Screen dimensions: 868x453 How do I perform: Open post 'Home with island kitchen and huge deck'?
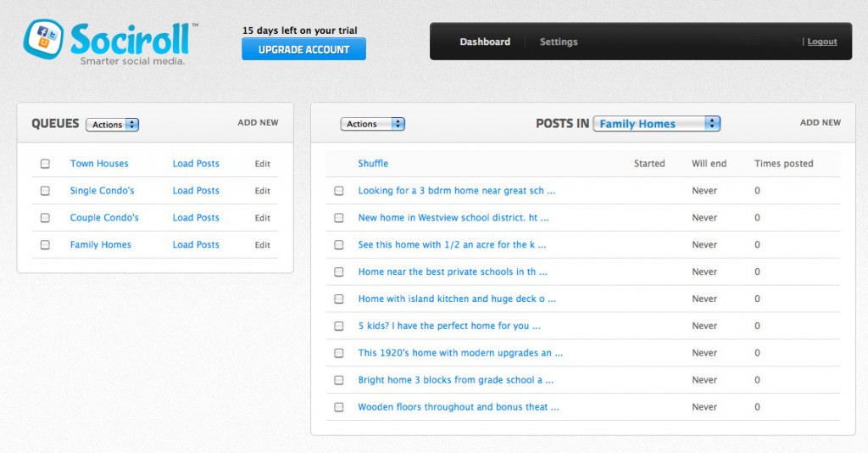[x=457, y=299]
